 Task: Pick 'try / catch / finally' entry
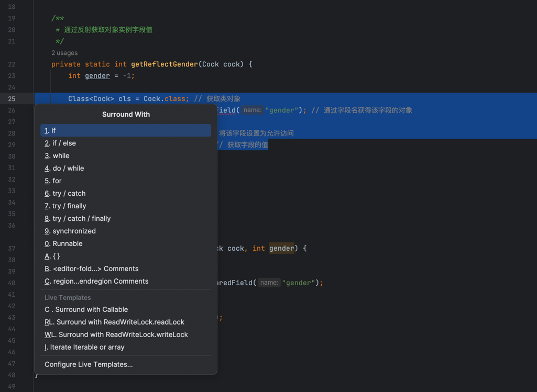click(78, 218)
